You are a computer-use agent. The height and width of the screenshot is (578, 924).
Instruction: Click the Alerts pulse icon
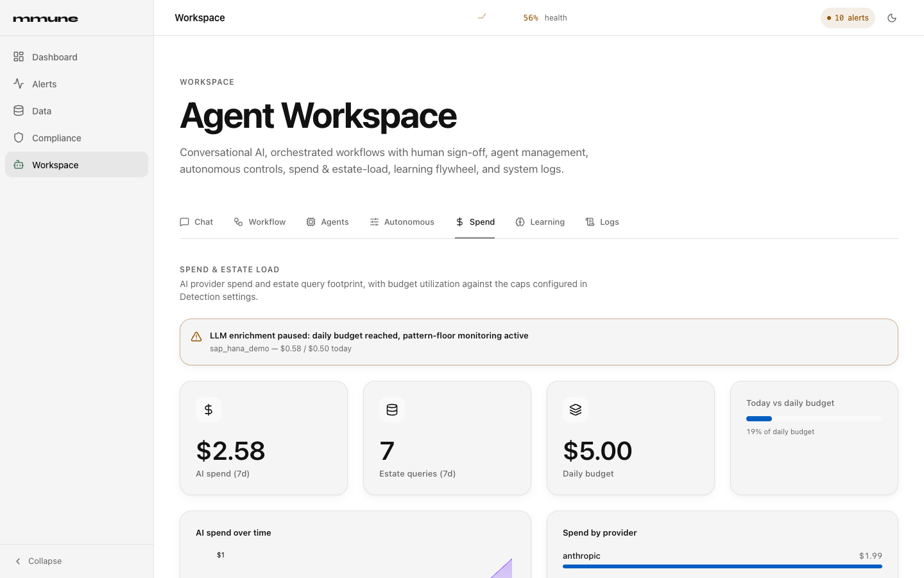click(19, 83)
